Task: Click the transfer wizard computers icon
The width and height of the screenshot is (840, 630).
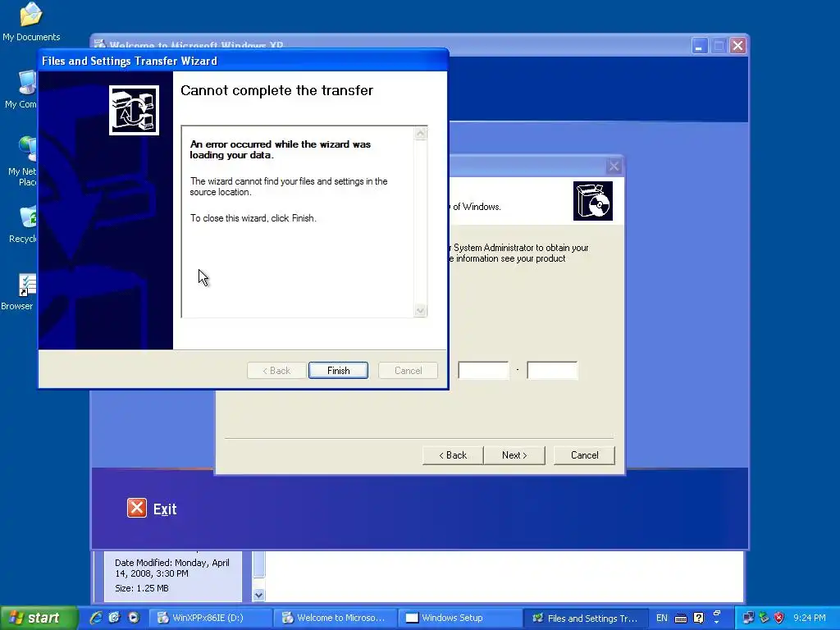Action: coord(134,111)
